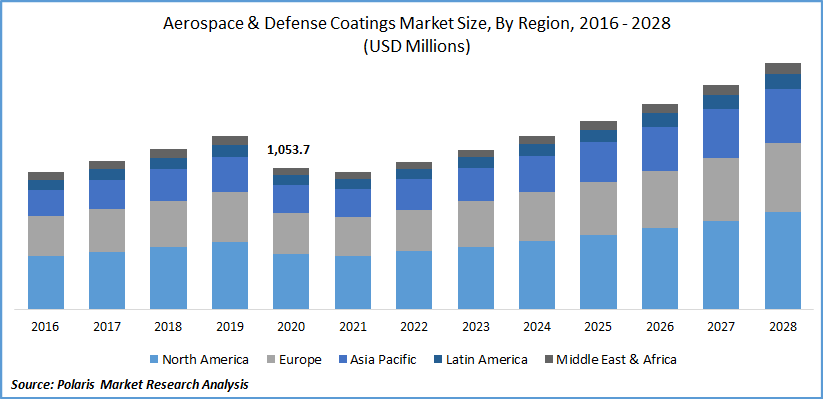Click the 2017 North America bar segment

coord(107,280)
